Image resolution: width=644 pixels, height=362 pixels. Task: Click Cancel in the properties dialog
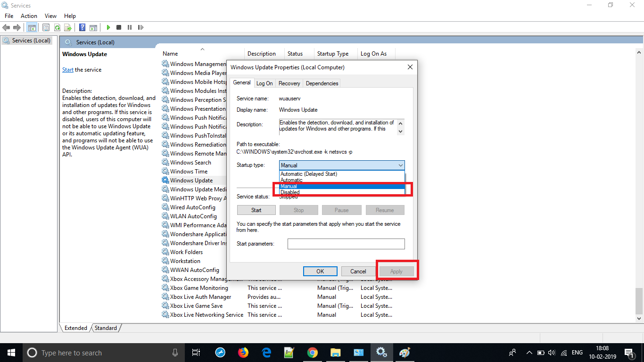358,271
